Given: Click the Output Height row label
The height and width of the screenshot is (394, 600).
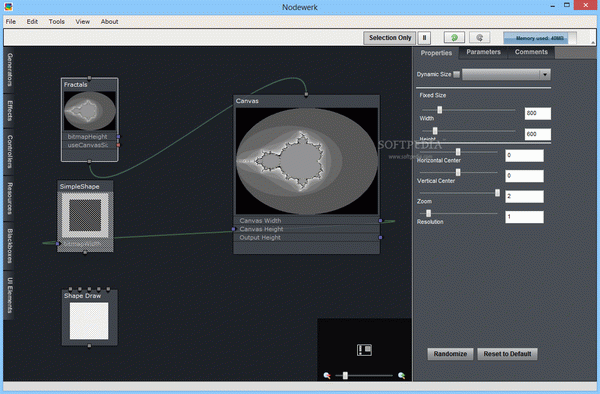Looking at the screenshot, I should coord(260,238).
